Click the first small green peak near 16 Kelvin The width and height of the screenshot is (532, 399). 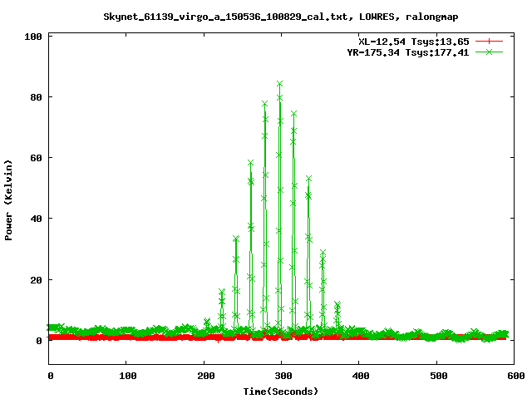click(221, 292)
